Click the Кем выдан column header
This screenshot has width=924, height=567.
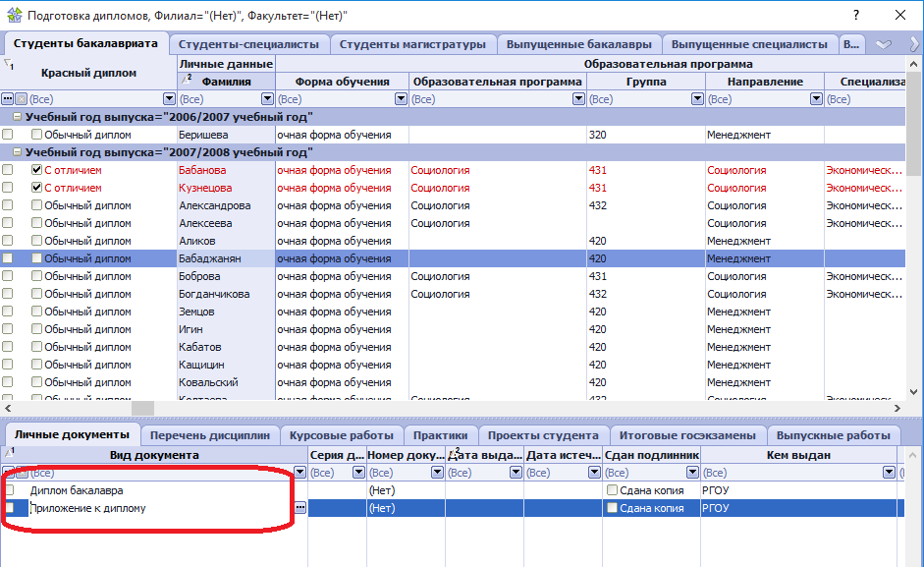pos(799,455)
